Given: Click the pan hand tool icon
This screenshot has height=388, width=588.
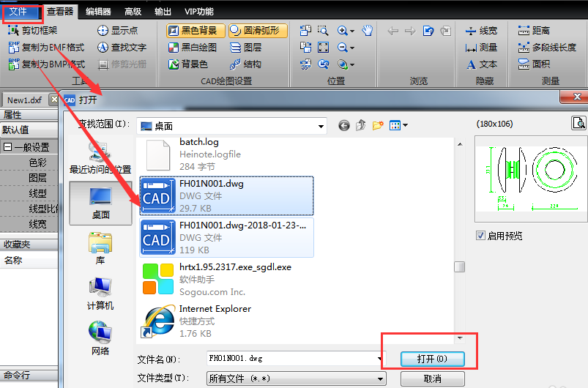Looking at the screenshot, I should point(368,30).
